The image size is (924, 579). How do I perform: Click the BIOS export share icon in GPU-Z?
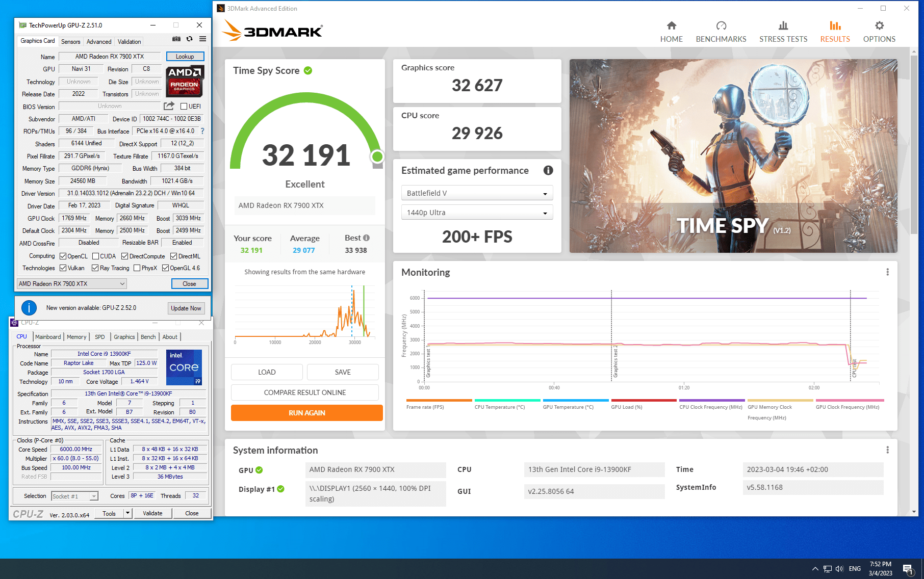click(169, 106)
